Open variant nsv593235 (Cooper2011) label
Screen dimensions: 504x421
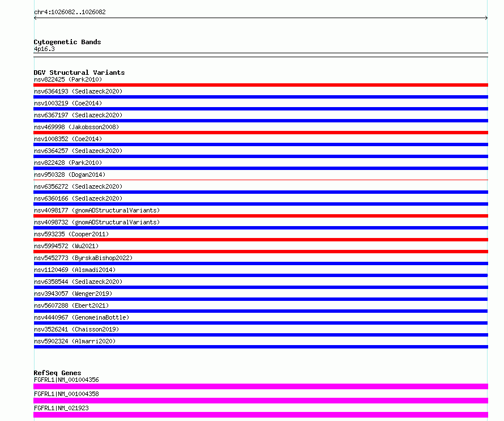coord(71,234)
